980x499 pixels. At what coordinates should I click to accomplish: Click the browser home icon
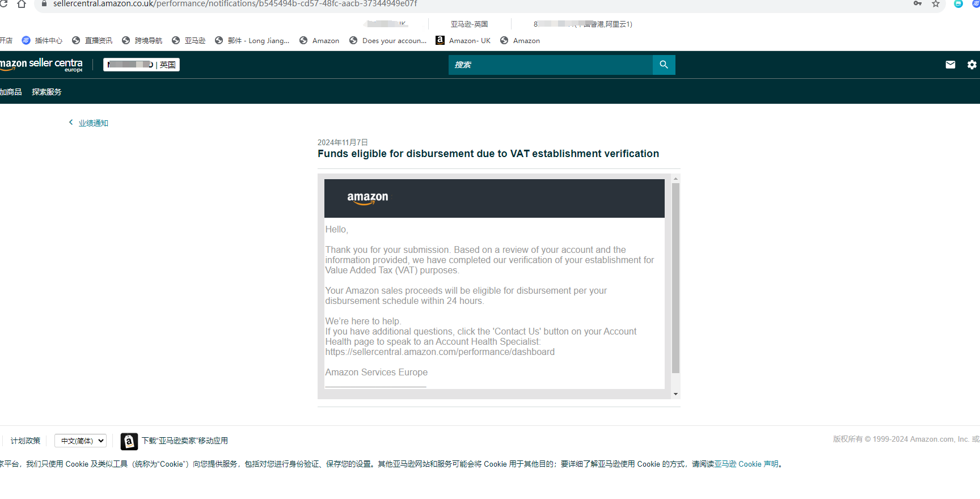click(x=22, y=4)
